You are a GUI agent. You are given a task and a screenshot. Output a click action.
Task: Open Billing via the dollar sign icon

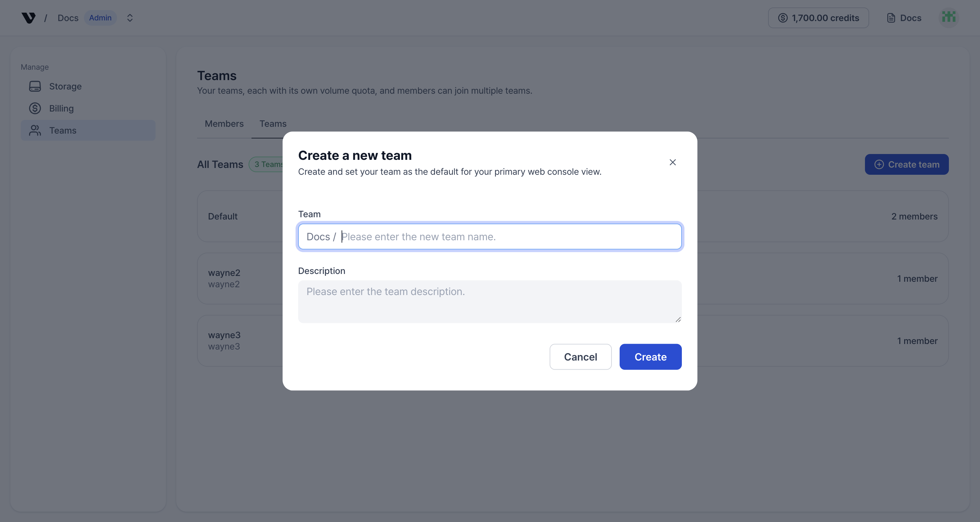[x=35, y=108]
